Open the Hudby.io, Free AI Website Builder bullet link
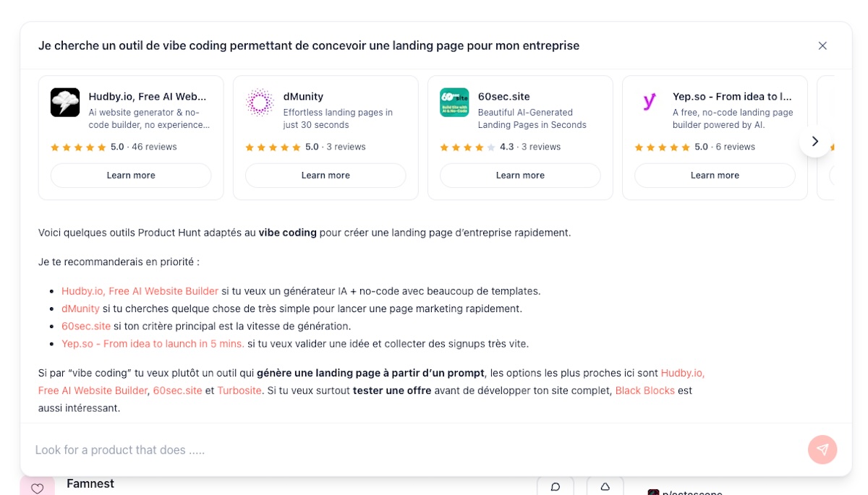The height and width of the screenshot is (495, 868). [140, 291]
